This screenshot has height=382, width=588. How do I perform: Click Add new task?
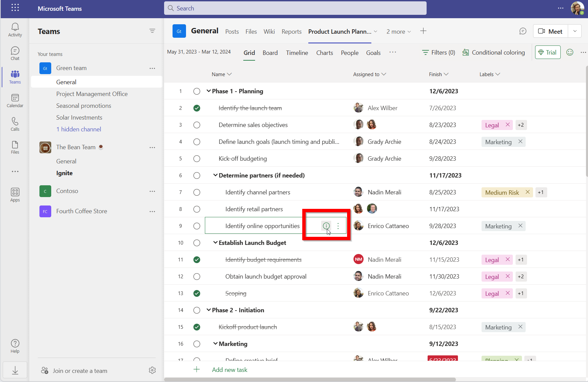[x=229, y=370]
